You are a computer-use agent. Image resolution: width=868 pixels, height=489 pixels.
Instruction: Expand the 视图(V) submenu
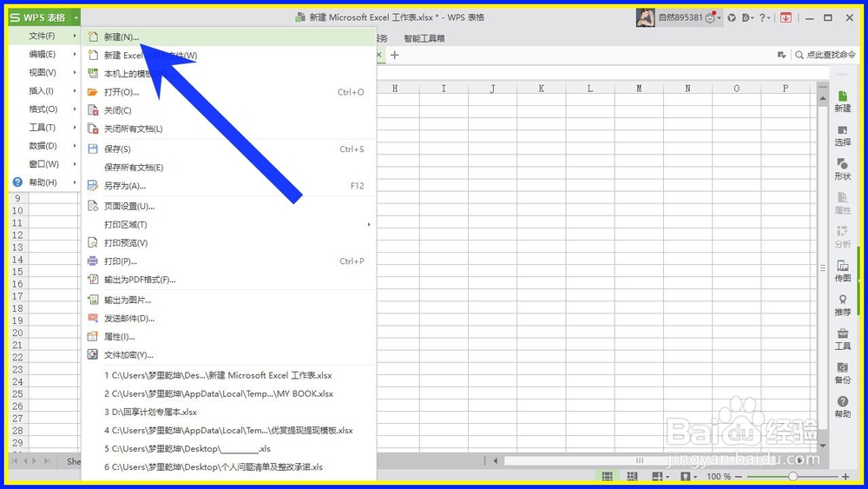tap(74, 73)
